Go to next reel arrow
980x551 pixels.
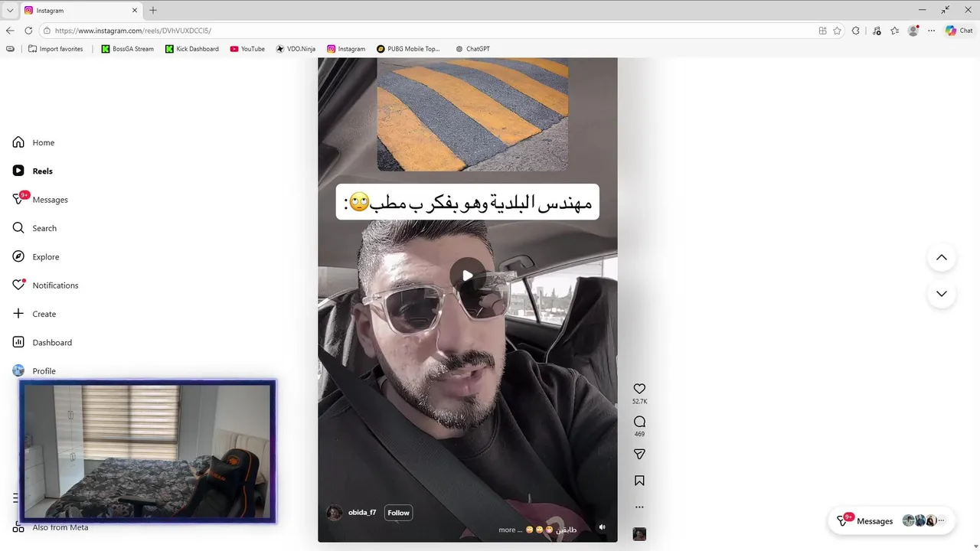click(x=942, y=294)
